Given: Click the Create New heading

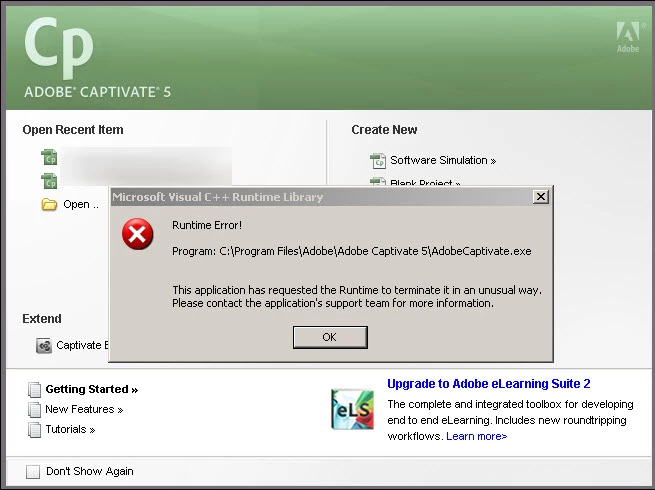Looking at the screenshot, I should (384, 130).
